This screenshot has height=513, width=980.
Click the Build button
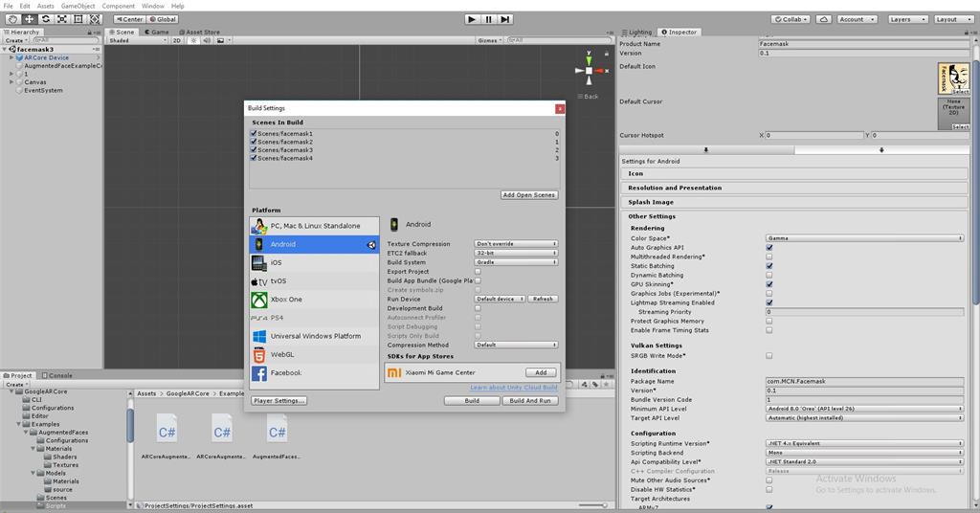coord(472,400)
